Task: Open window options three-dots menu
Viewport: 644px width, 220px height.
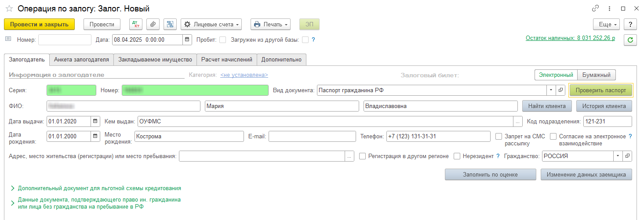Action: click(x=609, y=8)
